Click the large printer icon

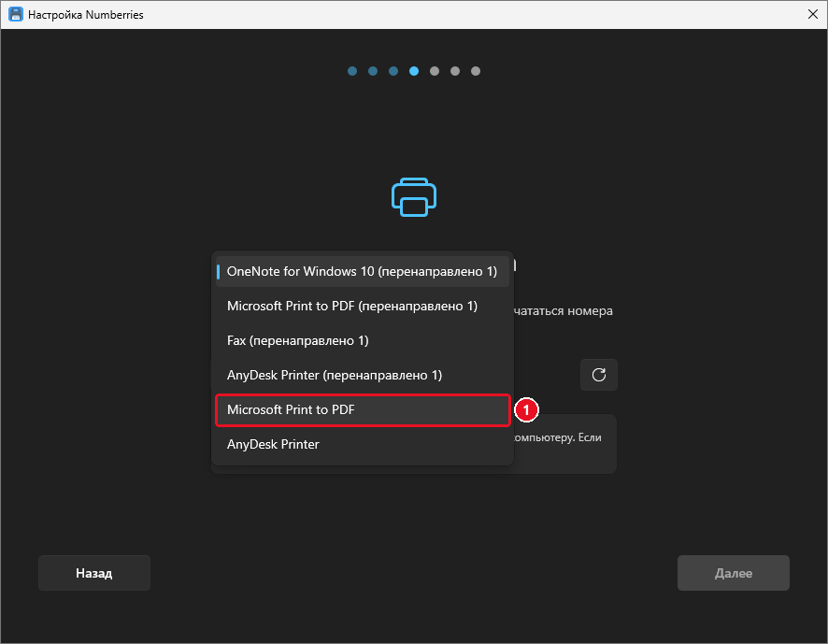414,197
